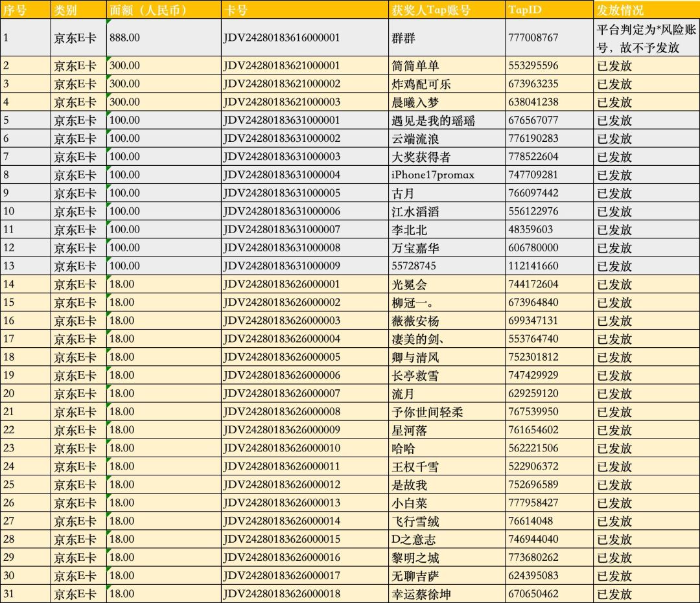700x603 pixels.
Task: Select the winner name 哈哈
Action: click(x=403, y=449)
